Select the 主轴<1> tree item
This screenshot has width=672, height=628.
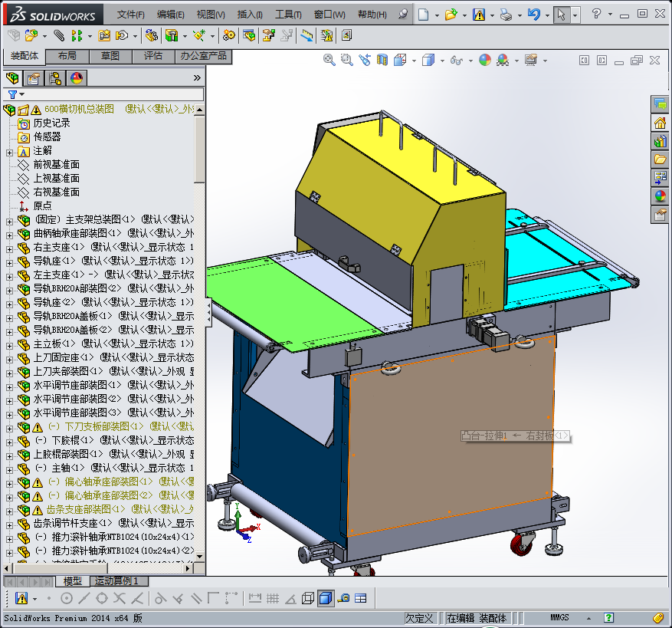pos(68,468)
